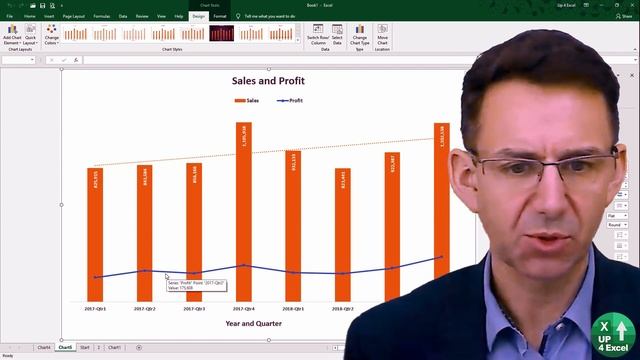This screenshot has width=640, height=360.
Task: Undo the last action in Quick Access toolbar
Action: point(10,5)
